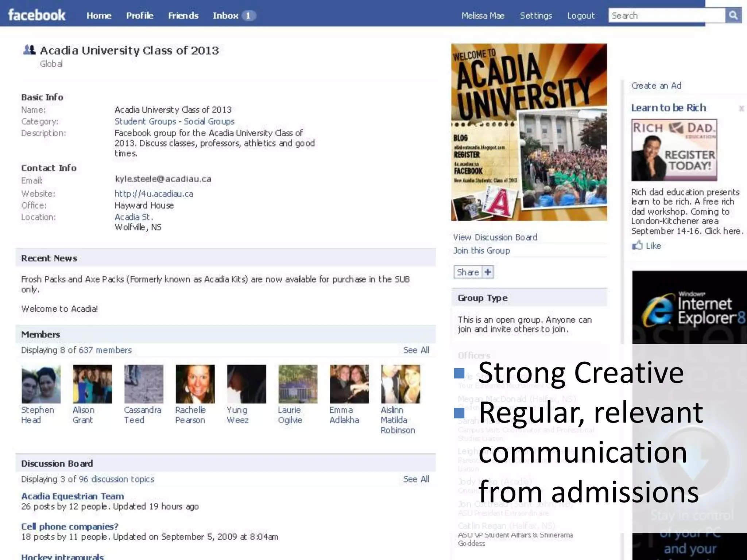Click the Stephen Head name link

[x=38, y=415]
